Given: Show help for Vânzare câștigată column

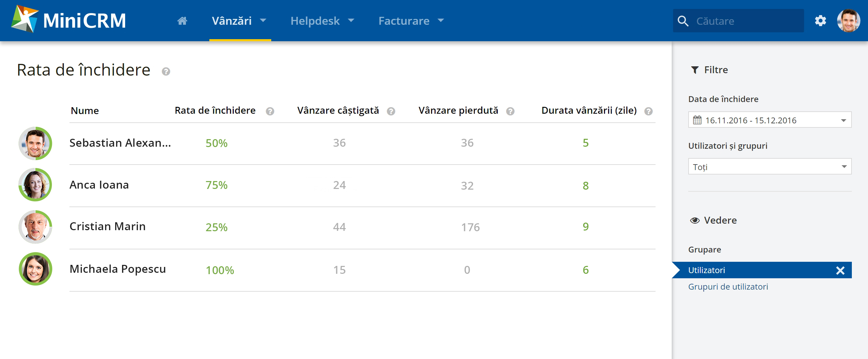Looking at the screenshot, I should [391, 111].
